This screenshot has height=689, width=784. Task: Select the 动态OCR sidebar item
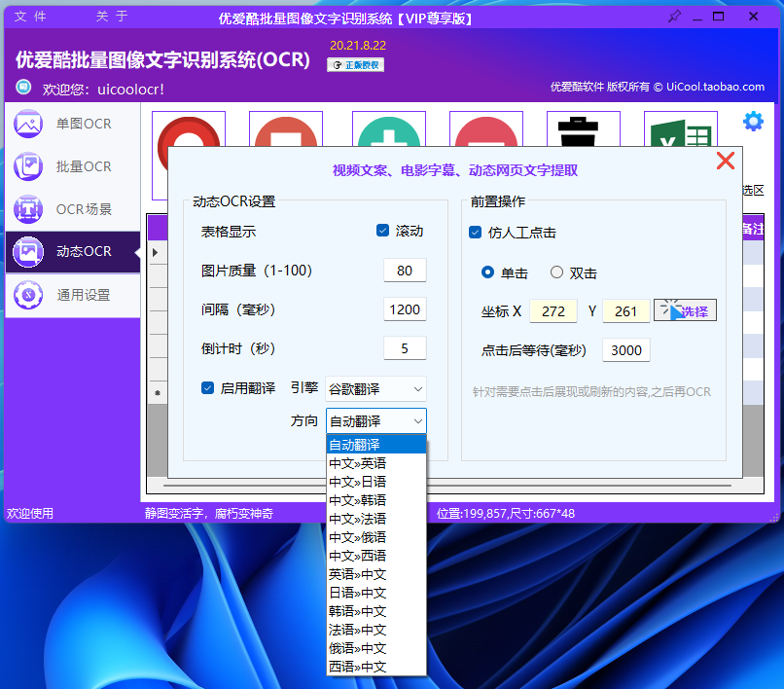73,252
